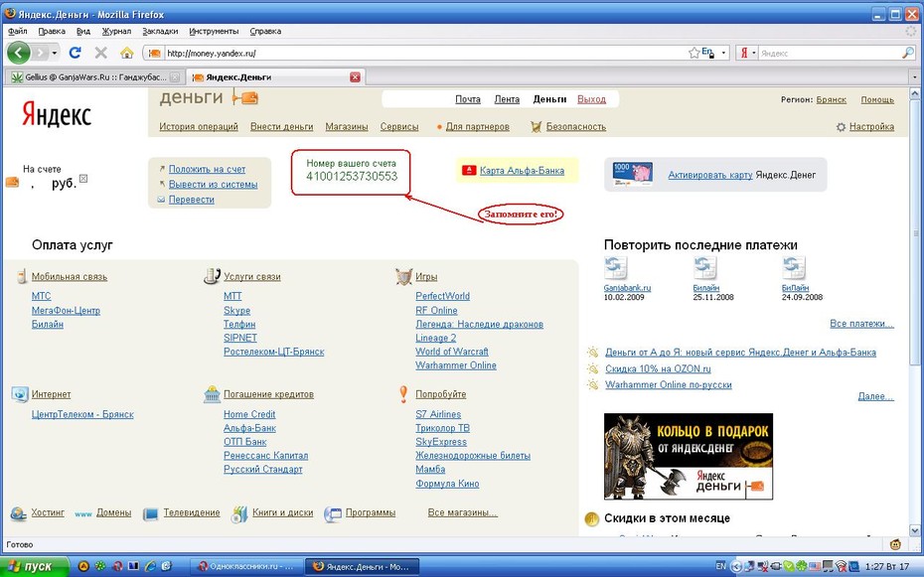This screenshot has width=924, height=577.
Task: Click in the URL address field
Action: click(424, 53)
